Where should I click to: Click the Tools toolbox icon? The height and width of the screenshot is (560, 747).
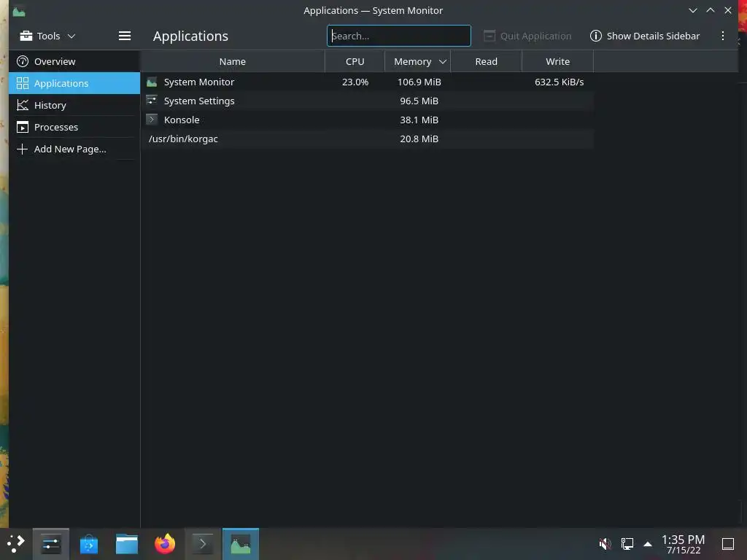(x=26, y=36)
